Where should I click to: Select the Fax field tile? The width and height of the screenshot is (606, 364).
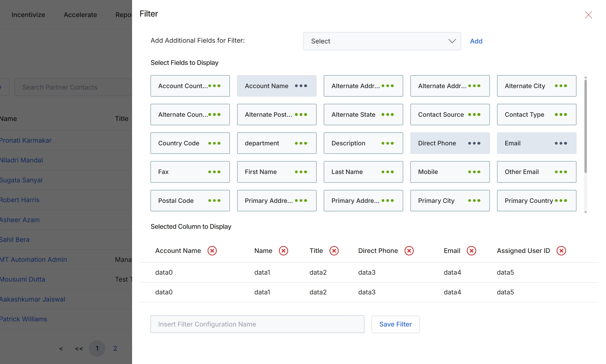190,172
